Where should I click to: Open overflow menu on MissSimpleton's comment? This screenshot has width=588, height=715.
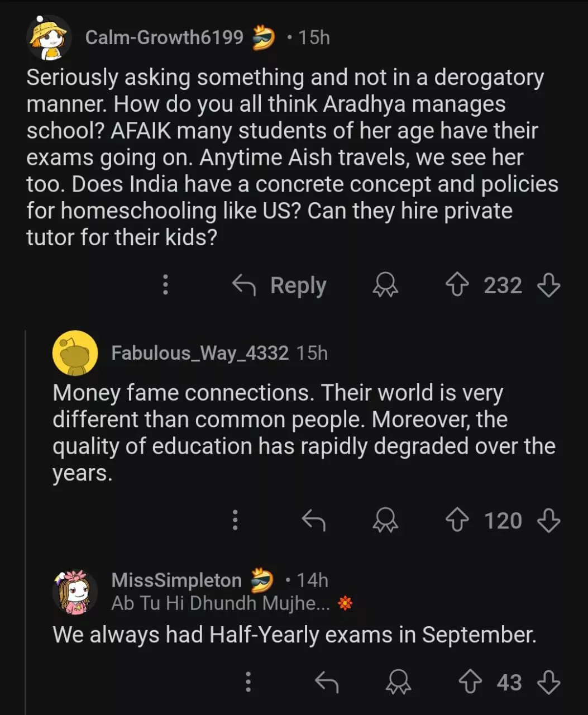click(248, 682)
